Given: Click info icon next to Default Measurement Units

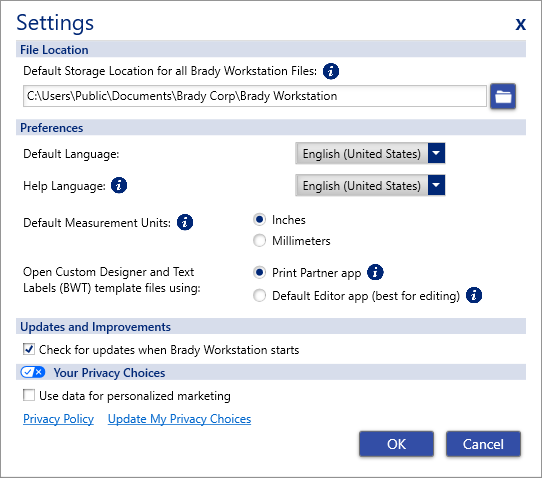Looking at the screenshot, I should 185,222.
